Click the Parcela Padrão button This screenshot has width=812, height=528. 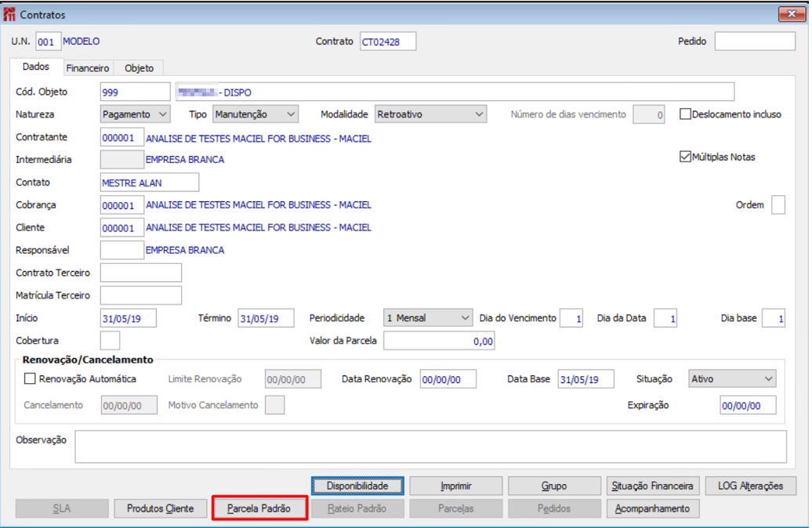(259, 508)
